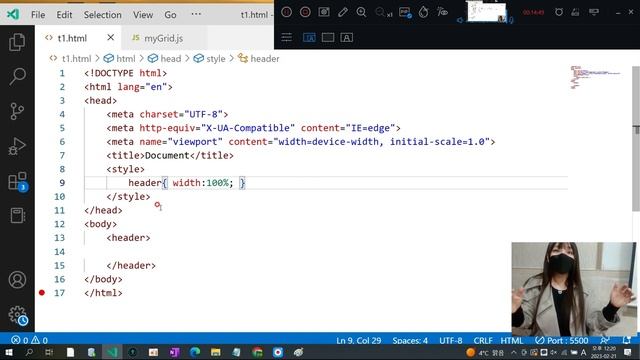
Task: Open the View menu
Action: [143, 15]
